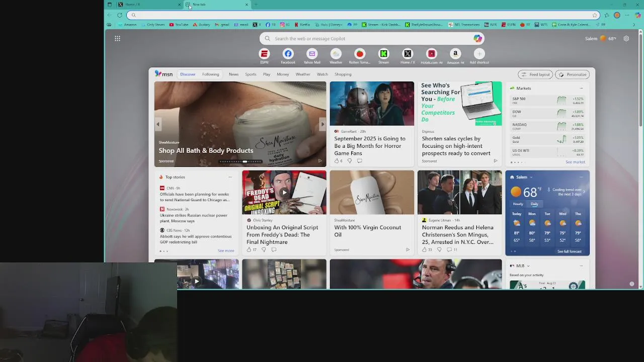Show more favorites bar items chevron
The width and height of the screenshot is (644, 362).
click(x=634, y=24)
